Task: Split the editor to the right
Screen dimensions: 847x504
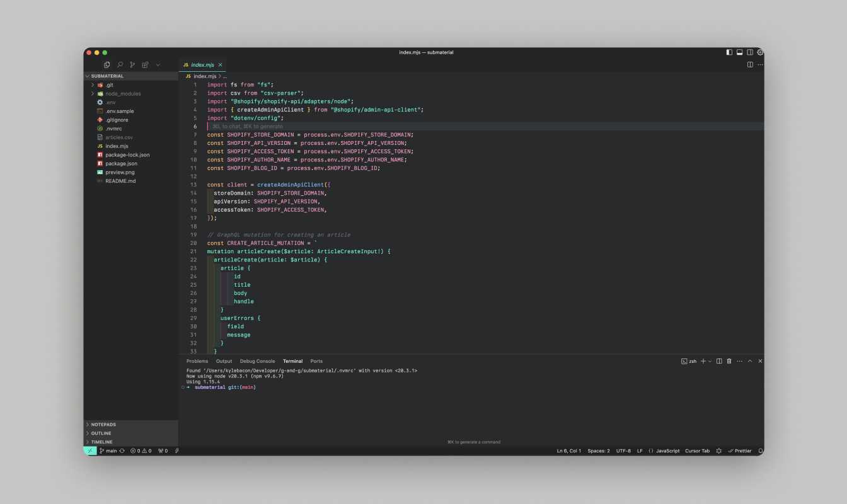Action: (750, 65)
